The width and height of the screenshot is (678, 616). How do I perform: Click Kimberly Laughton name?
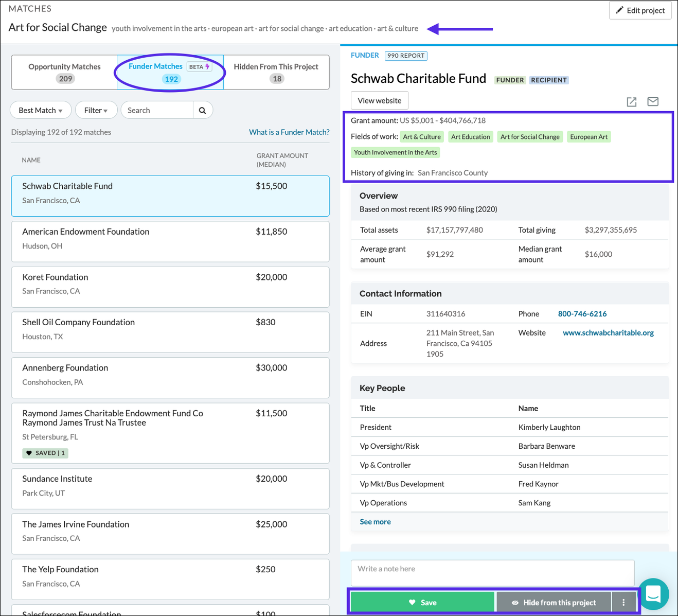click(x=549, y=427)
